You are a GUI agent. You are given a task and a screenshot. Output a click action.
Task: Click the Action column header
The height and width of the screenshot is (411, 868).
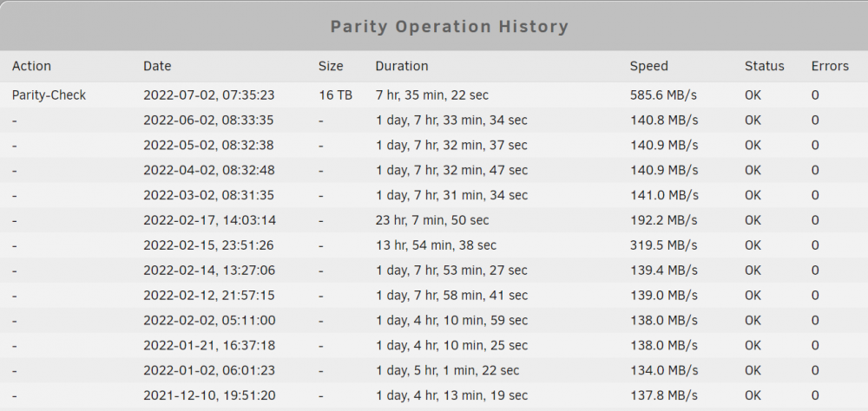[x=31, y=67]
